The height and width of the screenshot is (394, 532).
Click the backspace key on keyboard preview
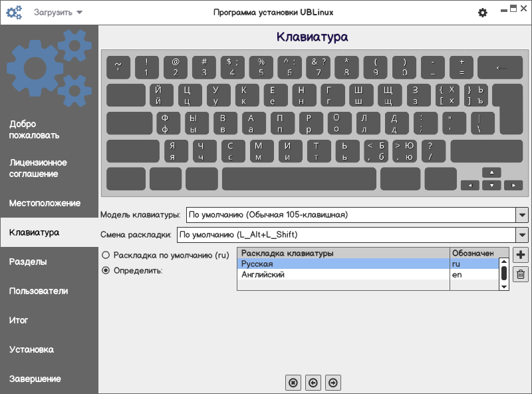tap(500, 68)
